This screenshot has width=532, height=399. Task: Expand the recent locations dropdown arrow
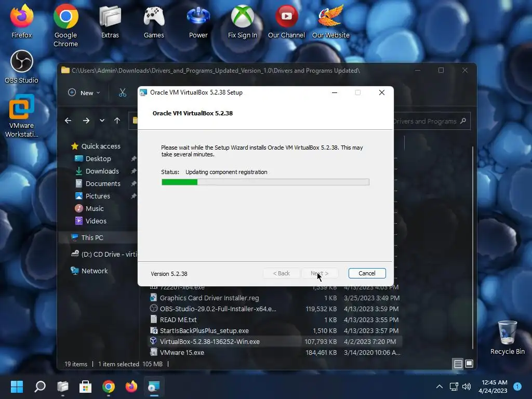pyautogui.click(x=102, y=121)
